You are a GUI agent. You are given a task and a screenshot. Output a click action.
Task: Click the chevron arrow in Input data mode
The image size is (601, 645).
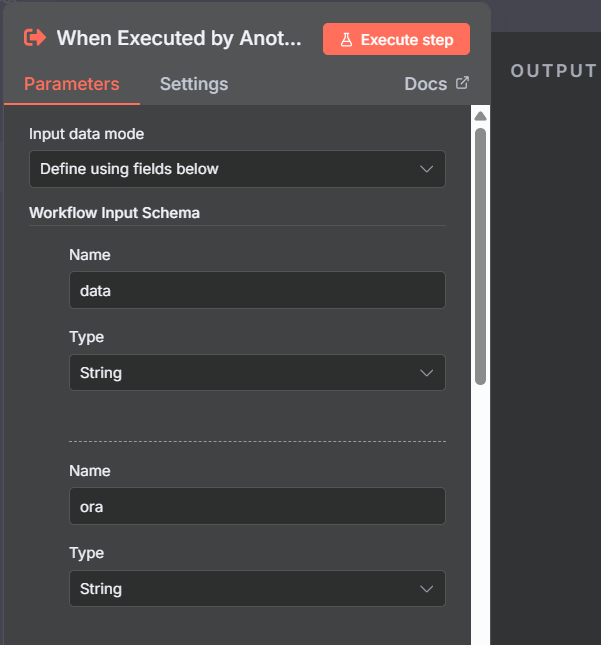[427, 169]
